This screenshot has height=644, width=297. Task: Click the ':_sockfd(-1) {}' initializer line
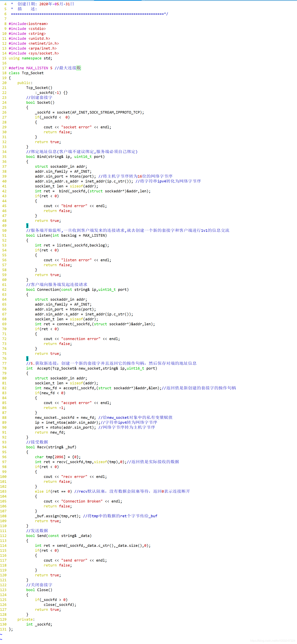[51, 93]
